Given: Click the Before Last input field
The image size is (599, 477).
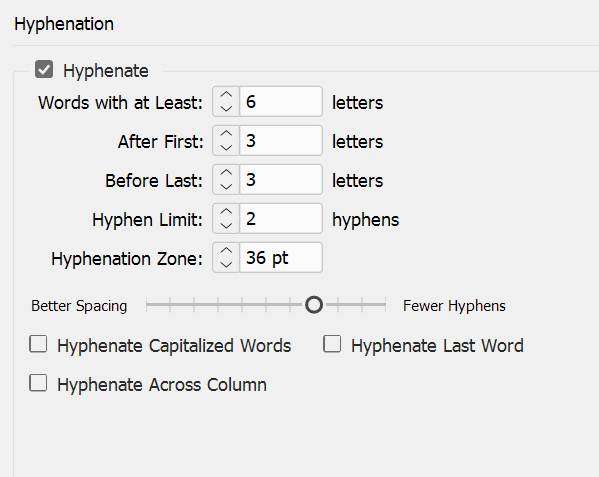Looking at the screenshot, I should point(281,179).
